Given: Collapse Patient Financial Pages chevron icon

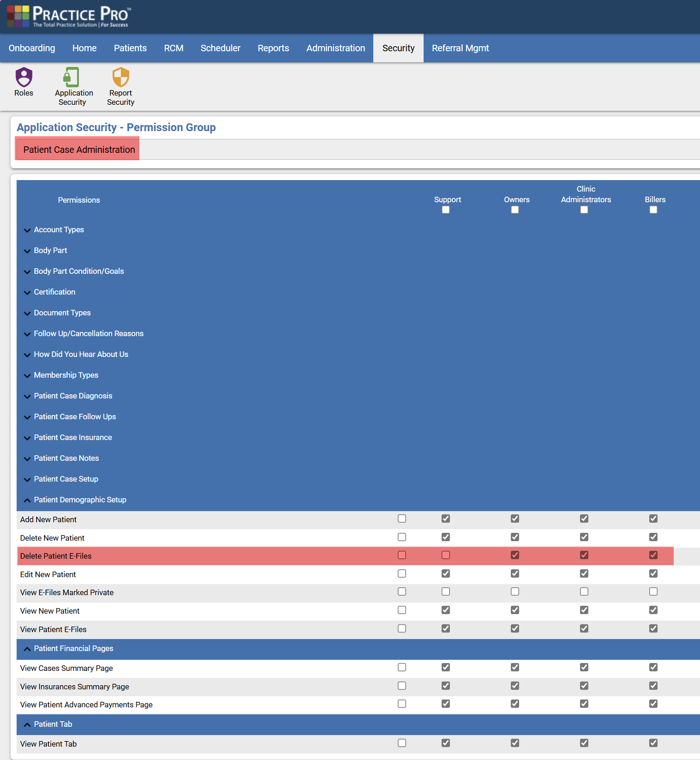Looking at the screenshot, I should click(27, 649).
